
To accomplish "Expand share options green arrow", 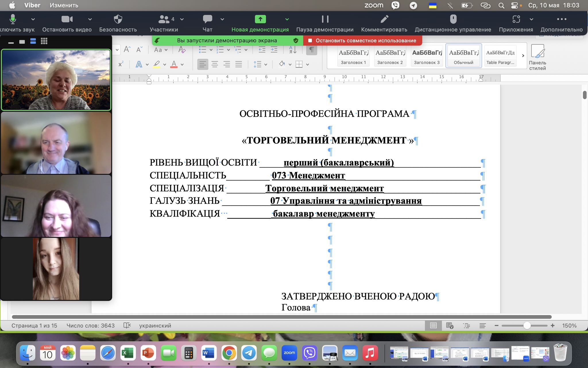I will click(287, 19).
